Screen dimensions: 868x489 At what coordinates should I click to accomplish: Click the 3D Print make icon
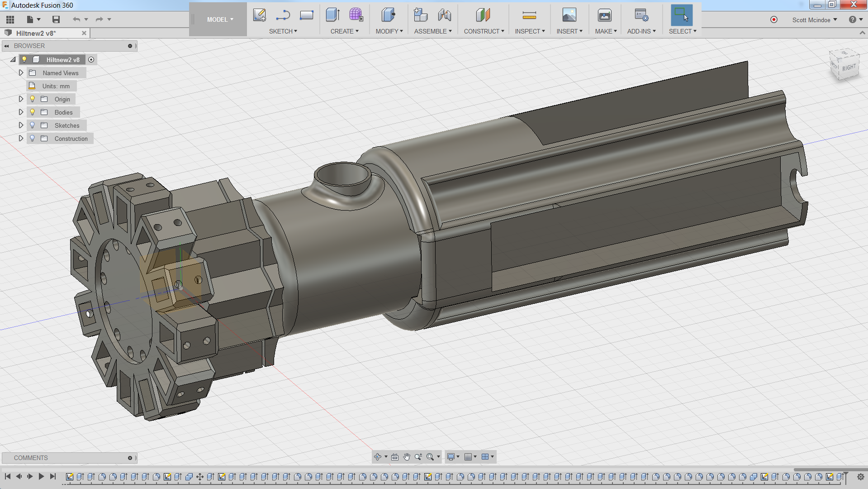point(604,15)
